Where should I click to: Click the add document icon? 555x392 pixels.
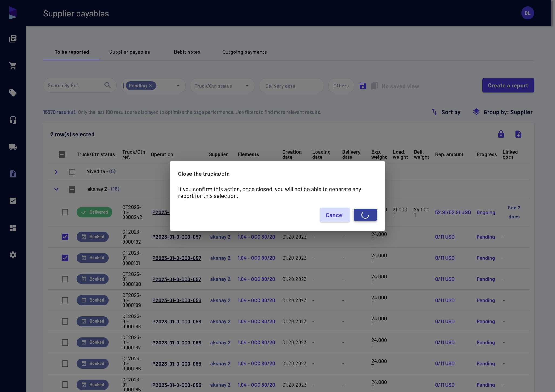click(x=518, y=134)
